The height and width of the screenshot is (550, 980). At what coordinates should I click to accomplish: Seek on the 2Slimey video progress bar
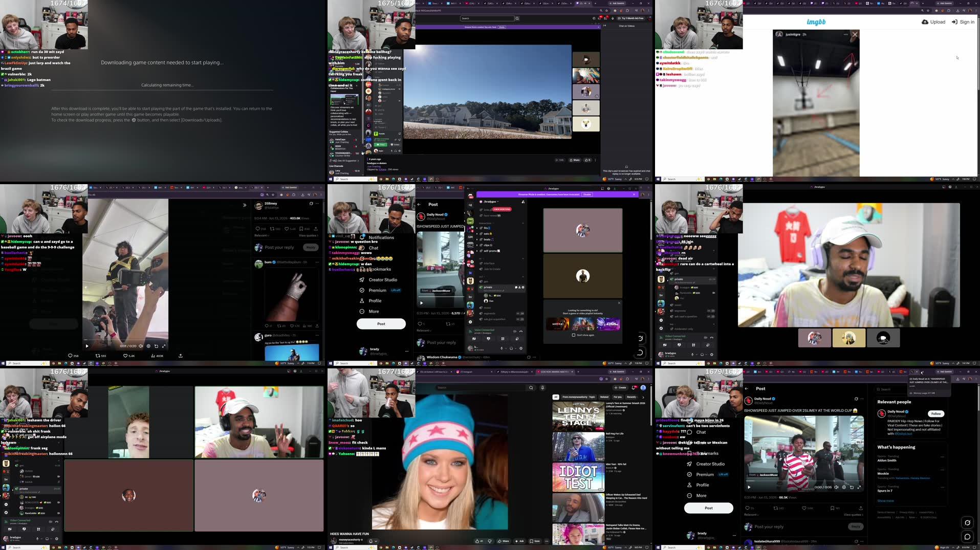pos(125,341)
